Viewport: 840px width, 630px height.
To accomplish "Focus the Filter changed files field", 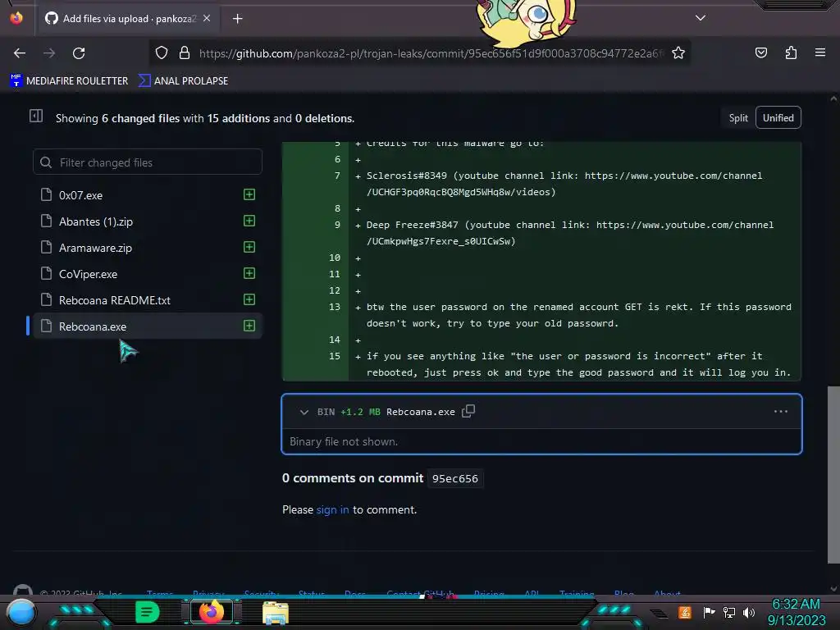I will coord(148,162).
